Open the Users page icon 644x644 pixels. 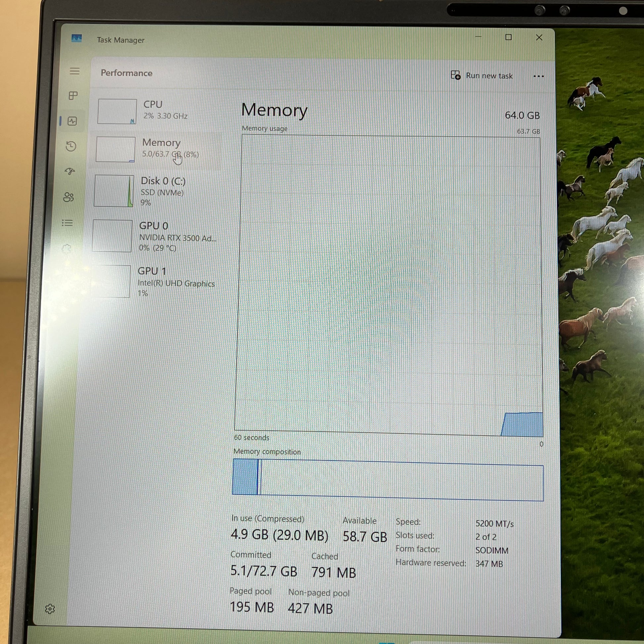(69, 197)
